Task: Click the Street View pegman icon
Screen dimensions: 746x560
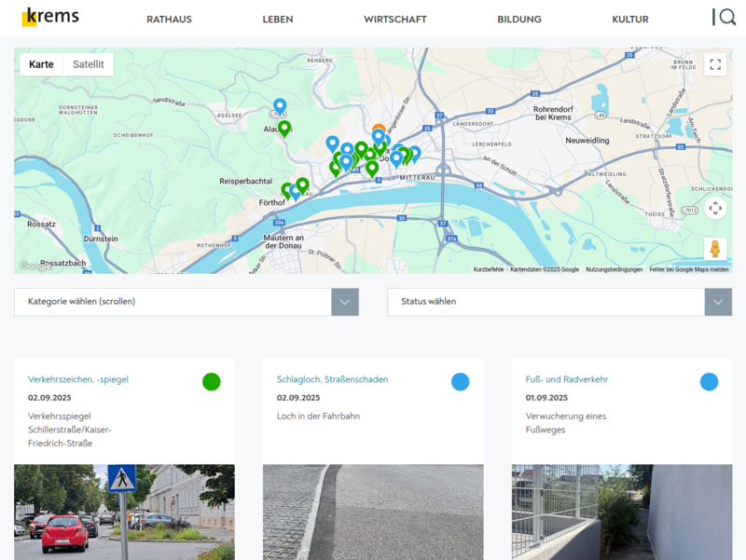Action: click(x=715, y=249)
